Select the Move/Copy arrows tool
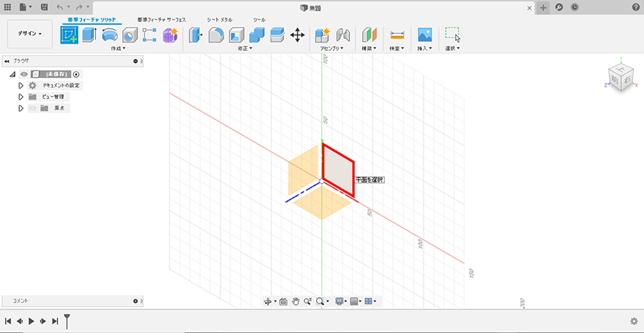 tap(298, 35)
